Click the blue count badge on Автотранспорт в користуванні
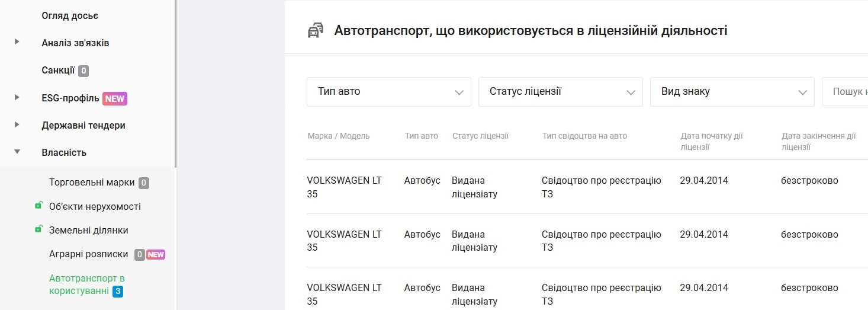 coord(118,291)
